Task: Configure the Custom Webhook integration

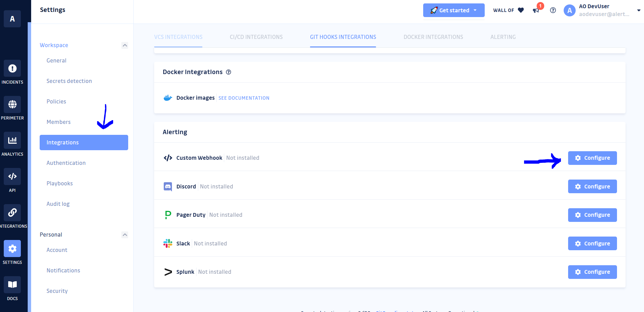Action: (x=592, y=158)
